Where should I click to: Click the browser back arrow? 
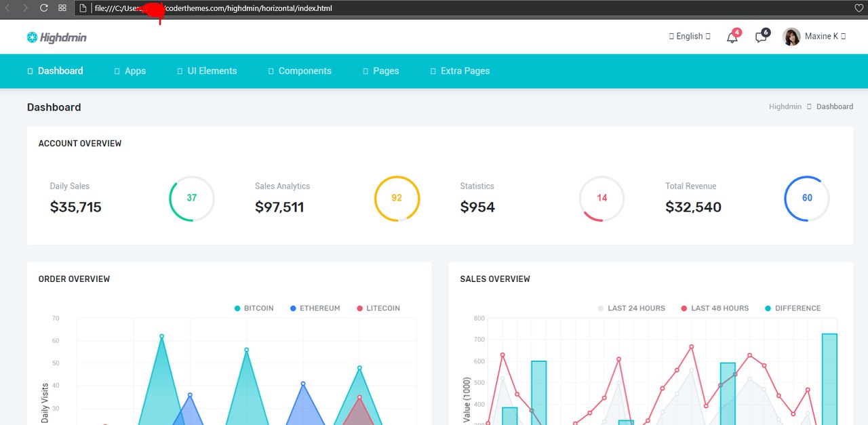click(x=7, y=8)
